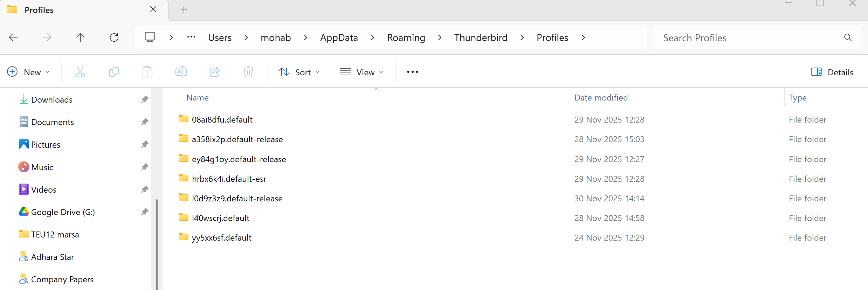The image size is (868, 290).
Task: Open the See more ellipsis menu
Action: click(x=413, y=72)
